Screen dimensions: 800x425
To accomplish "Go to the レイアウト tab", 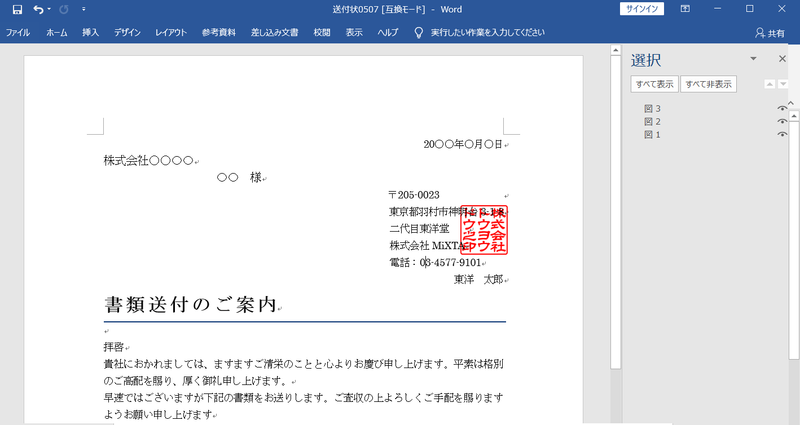I will (171, 33).
